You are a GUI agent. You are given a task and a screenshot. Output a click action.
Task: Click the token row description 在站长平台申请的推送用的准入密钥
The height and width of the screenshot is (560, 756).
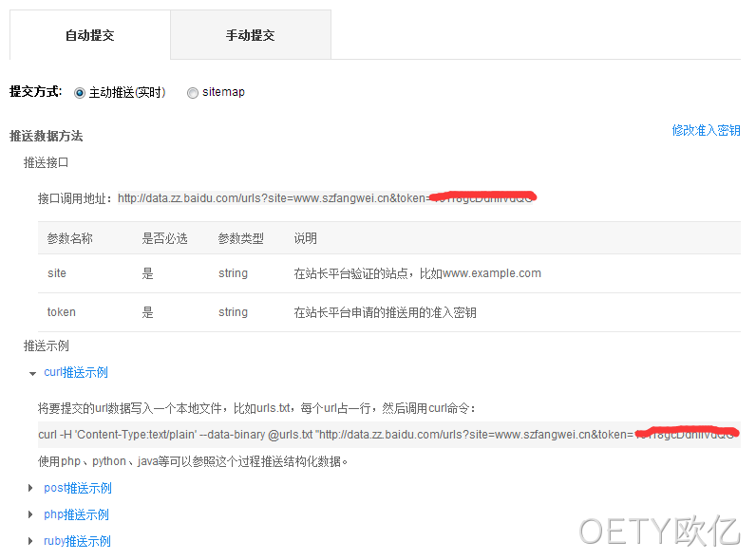pos(386,313)
